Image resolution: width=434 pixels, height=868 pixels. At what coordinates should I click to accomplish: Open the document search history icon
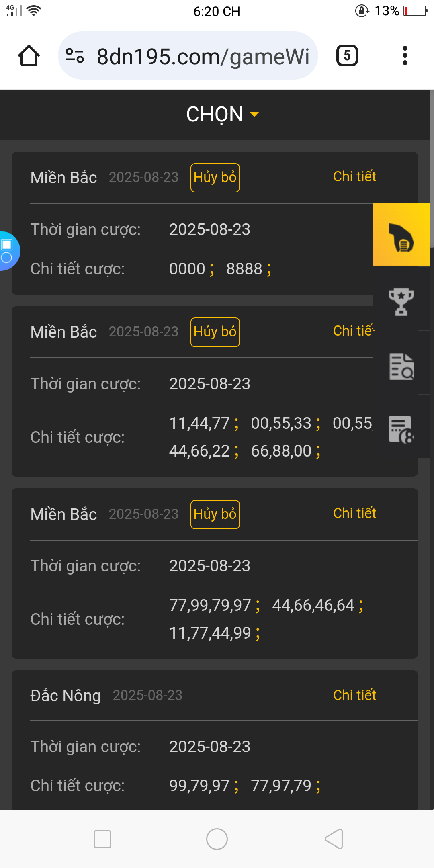(401, 366)
